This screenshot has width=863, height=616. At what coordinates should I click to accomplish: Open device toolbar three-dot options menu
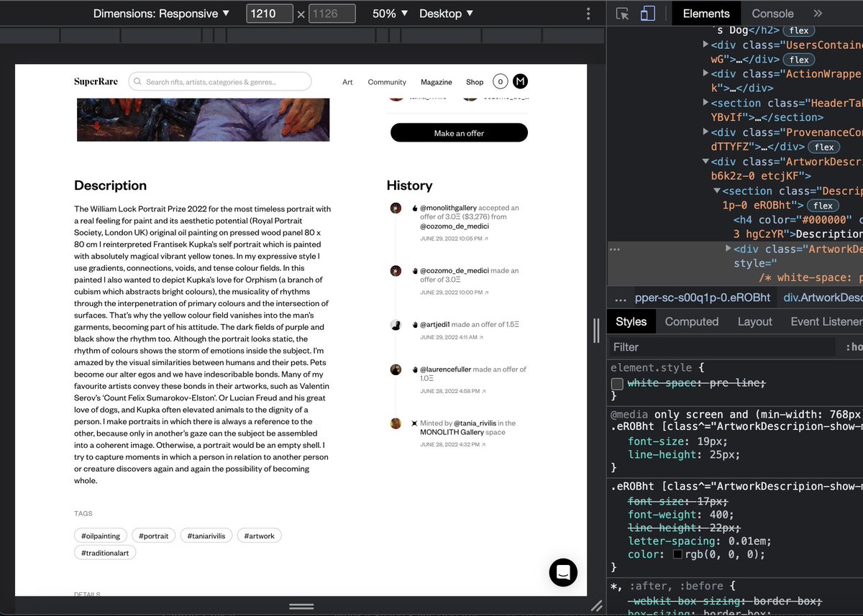(x=588, y=14)
